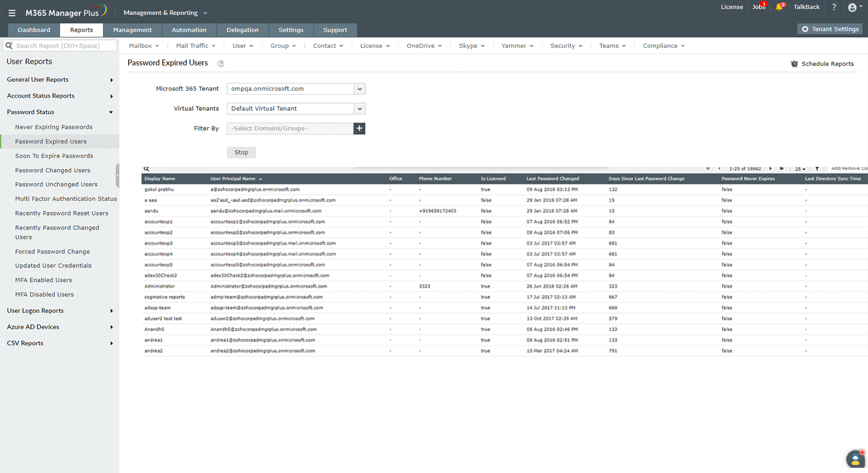Open Forced Password Change report
The width and height of the screenshot is (868, 473).
52,252
